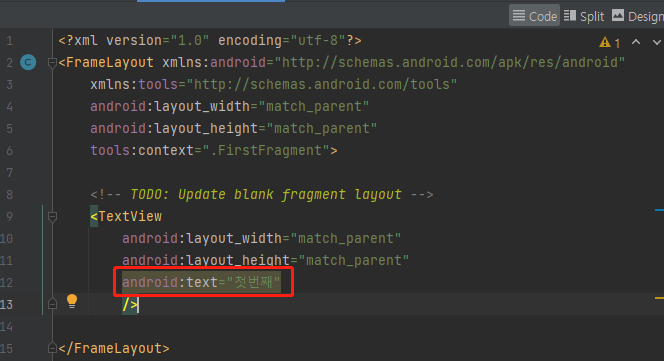Open the yellow lightbulb quick-fix on line 13
The height and width of the screenshot is (361, 664).
[x=72, y=301]
